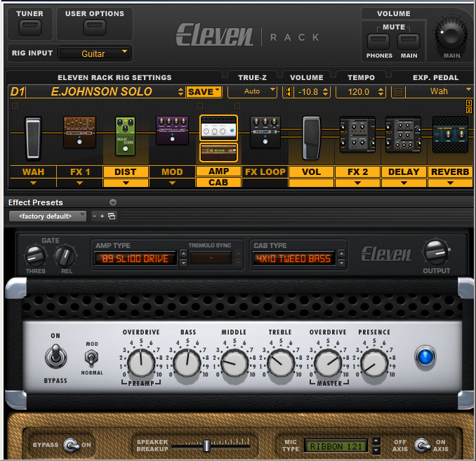Select next cab type with up arrow

coord(341,253)
